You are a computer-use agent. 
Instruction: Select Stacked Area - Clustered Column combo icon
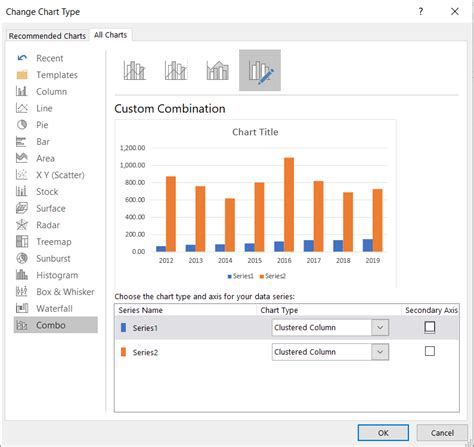(x=218, y=70)
